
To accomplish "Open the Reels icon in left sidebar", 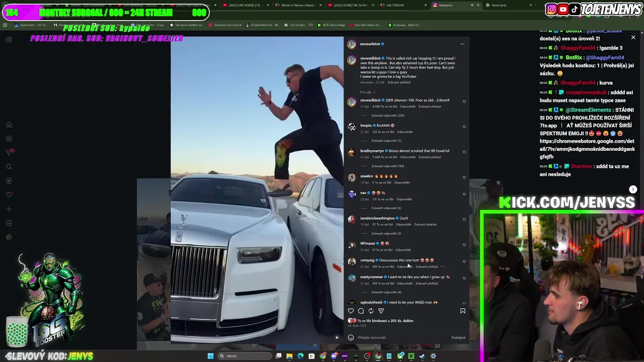I will point(9,139).
